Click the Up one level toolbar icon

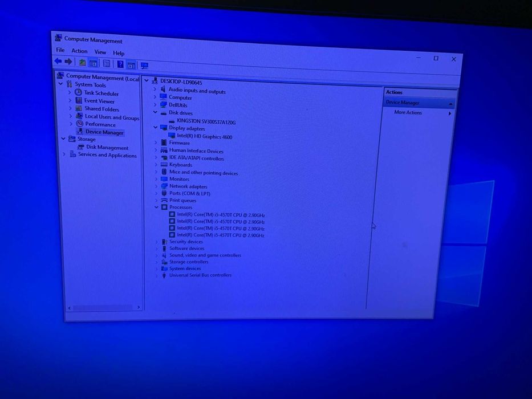click(82, 63)
